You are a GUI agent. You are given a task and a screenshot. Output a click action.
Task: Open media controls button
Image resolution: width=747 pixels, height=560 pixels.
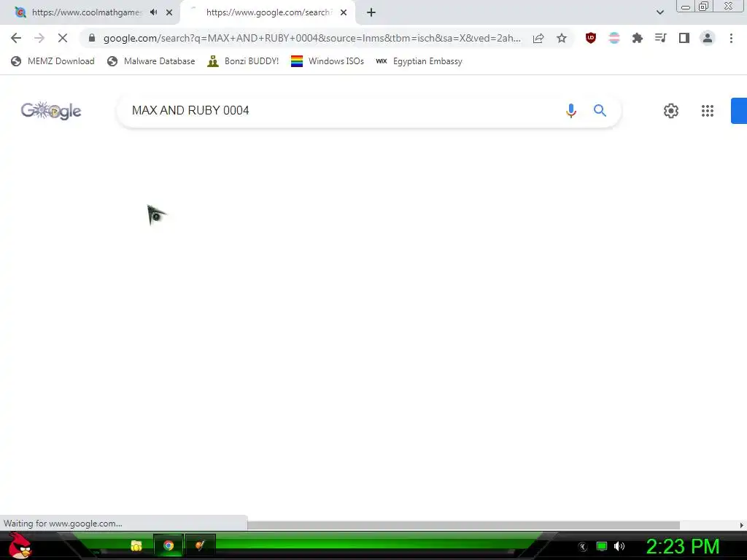coord(661,38)
